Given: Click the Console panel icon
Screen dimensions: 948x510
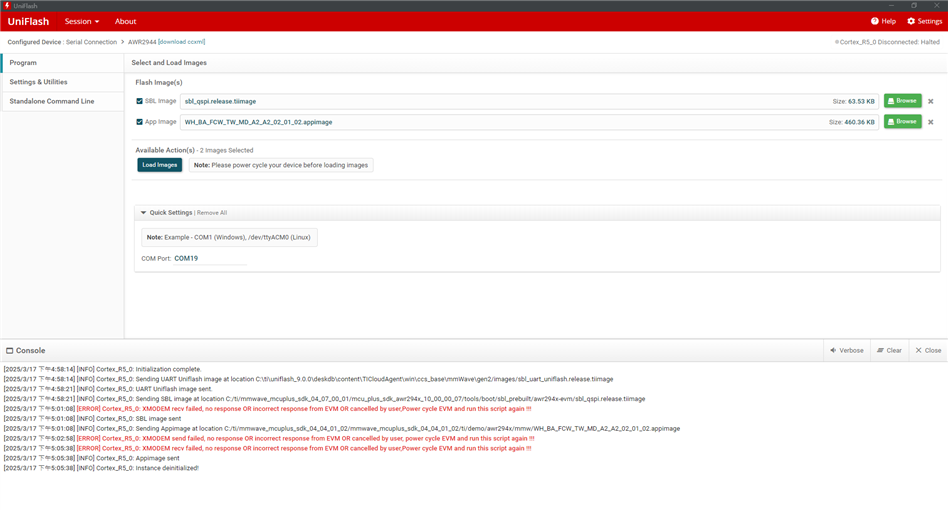Looking at the screenshot, I should pyautogui.click(x=9, y=350).
